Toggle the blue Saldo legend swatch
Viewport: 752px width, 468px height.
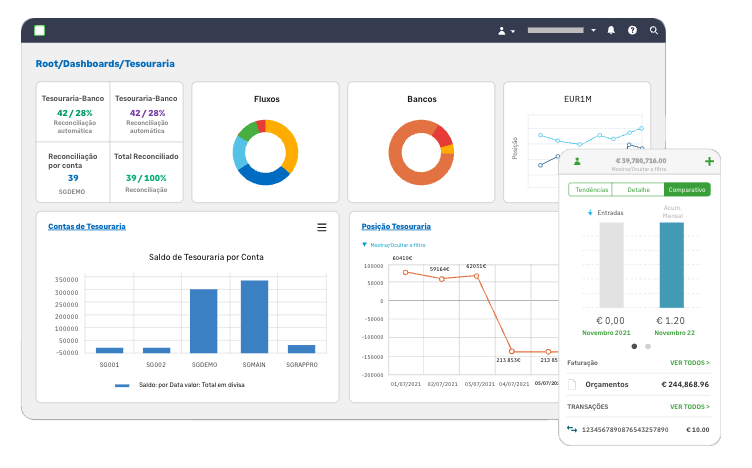point(122,385)
